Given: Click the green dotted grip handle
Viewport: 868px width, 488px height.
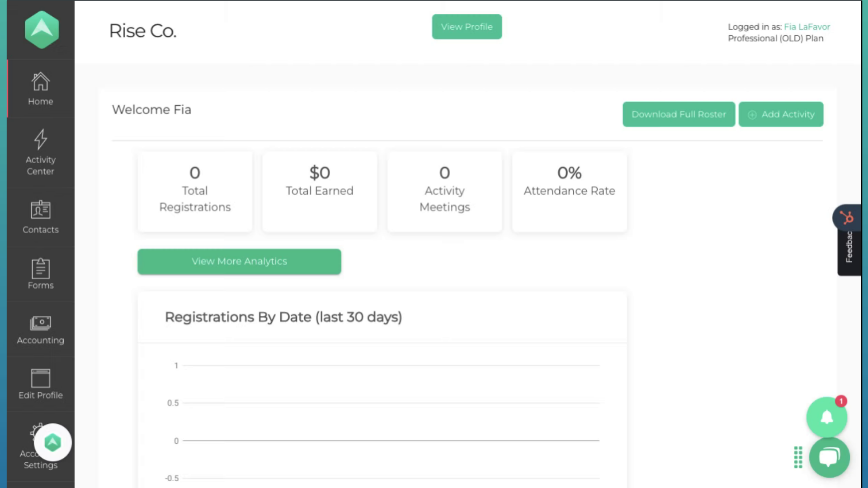Looking at the screenshot, I should pos(798,457).
